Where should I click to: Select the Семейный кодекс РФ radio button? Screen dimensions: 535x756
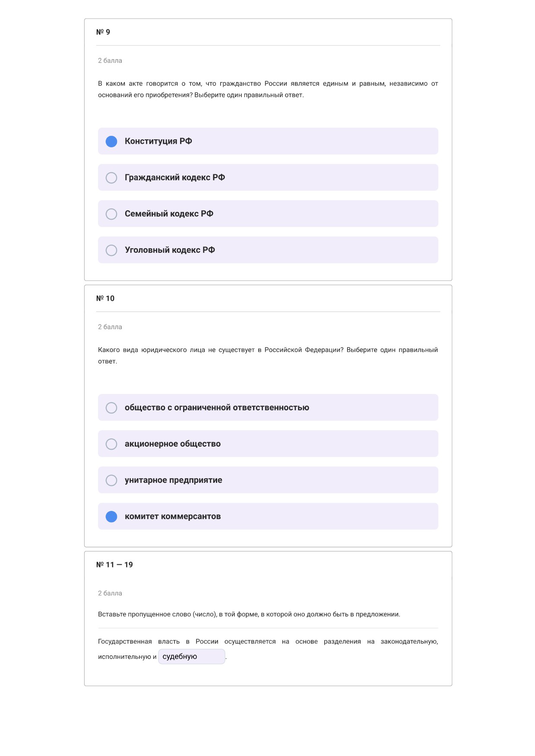[111, 214]
